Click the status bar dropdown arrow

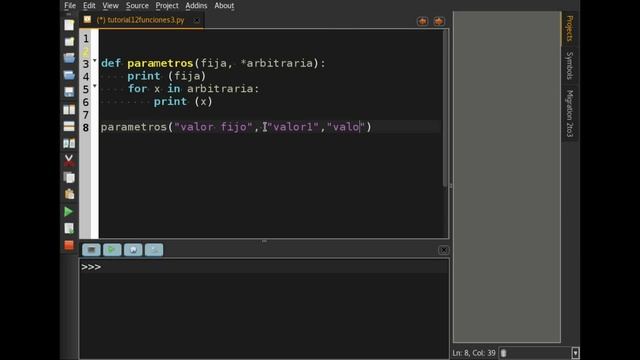pyautogui.click(x=575, y=353)
